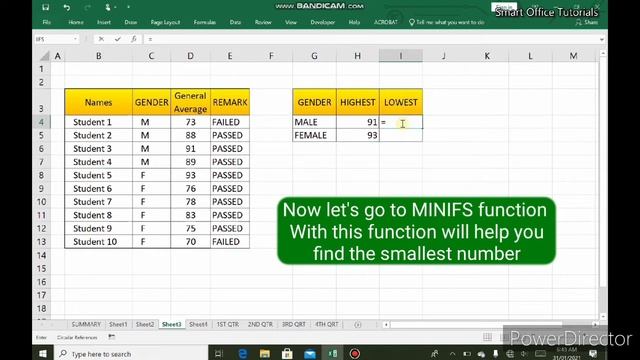640x360 pixels.
Task: Open File Explorer from the taskbar
Action: click(x=265, y=353)
